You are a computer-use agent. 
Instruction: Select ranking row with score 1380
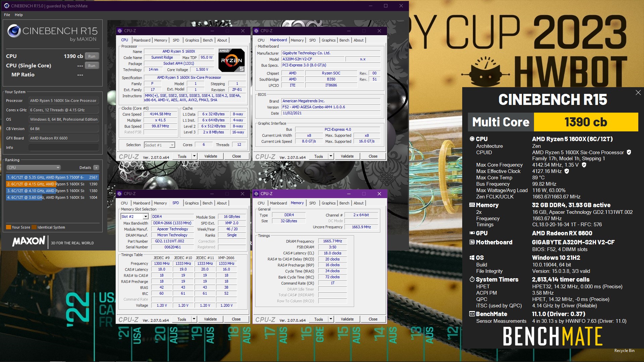52,191
